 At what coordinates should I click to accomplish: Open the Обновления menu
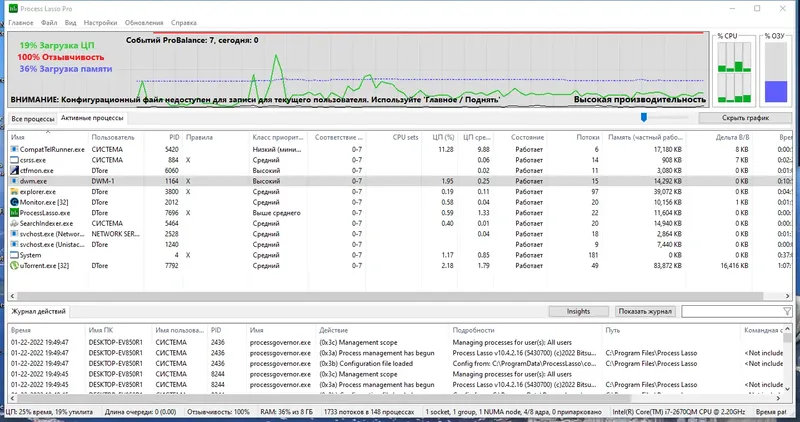tap(144, 22)
